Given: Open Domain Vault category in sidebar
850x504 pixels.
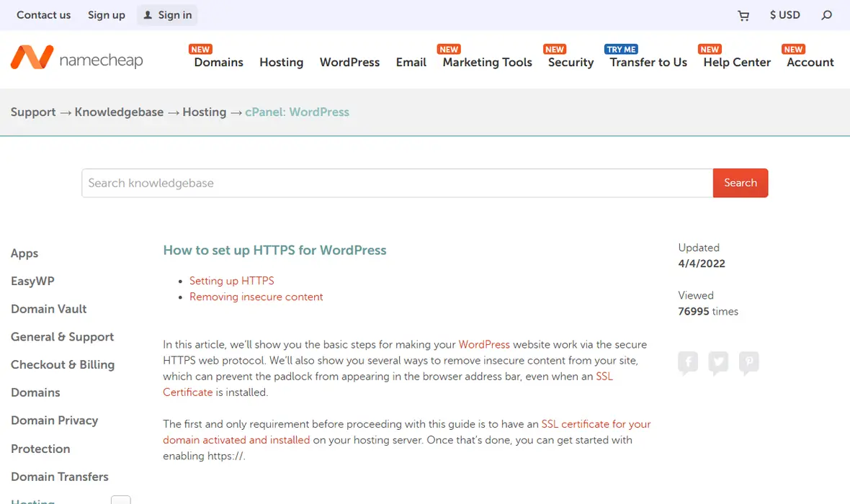Looking at the screenshot, I should tap(49, 309).
